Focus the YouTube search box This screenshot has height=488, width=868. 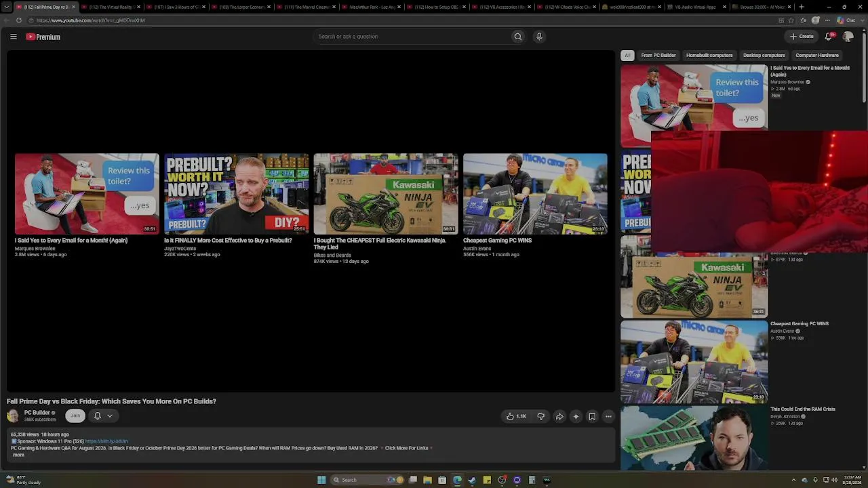point(412,37)
